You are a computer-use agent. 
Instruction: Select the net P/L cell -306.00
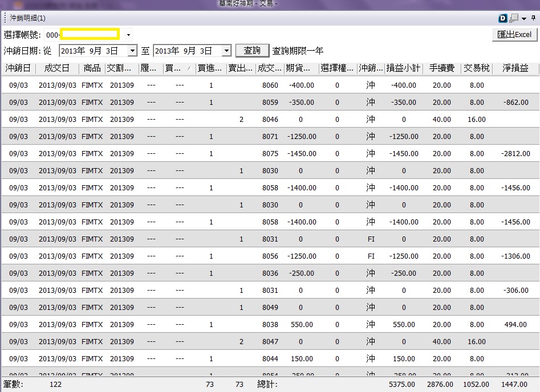[515, 290]
